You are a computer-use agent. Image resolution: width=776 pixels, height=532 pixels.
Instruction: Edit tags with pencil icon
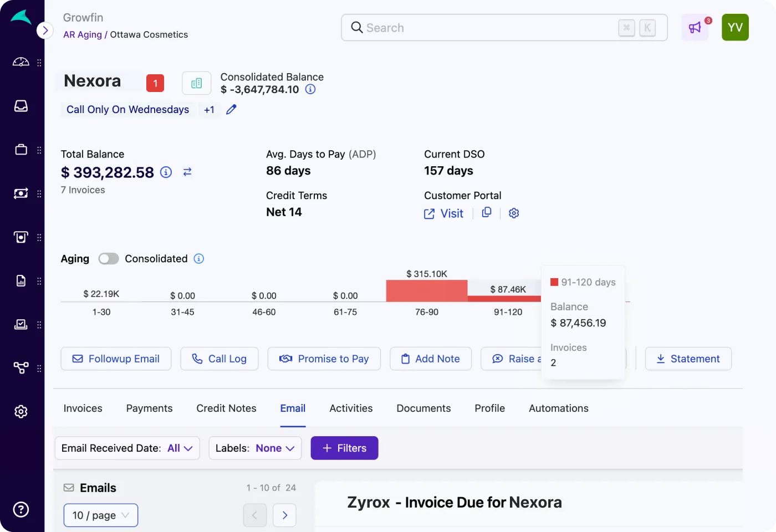231,109
